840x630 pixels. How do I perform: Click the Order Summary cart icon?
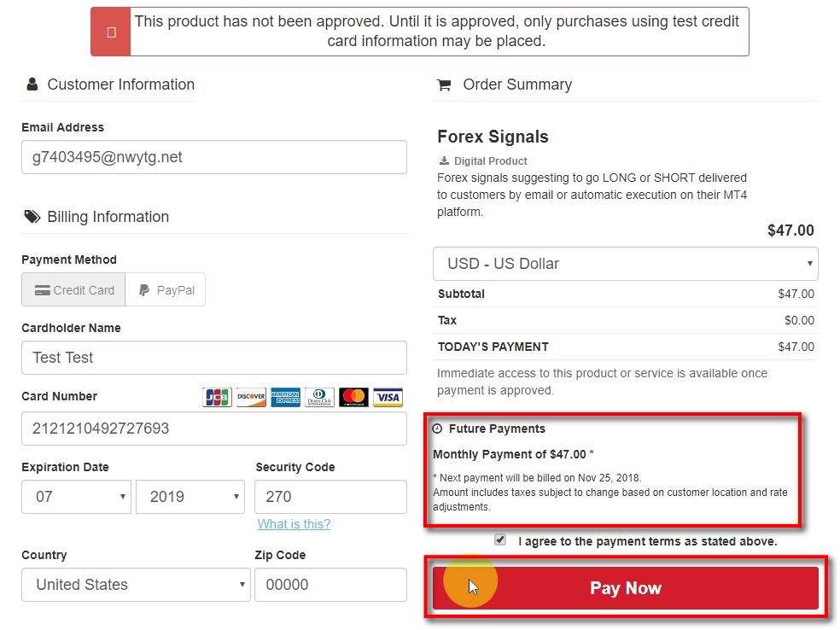pos(444,84)
